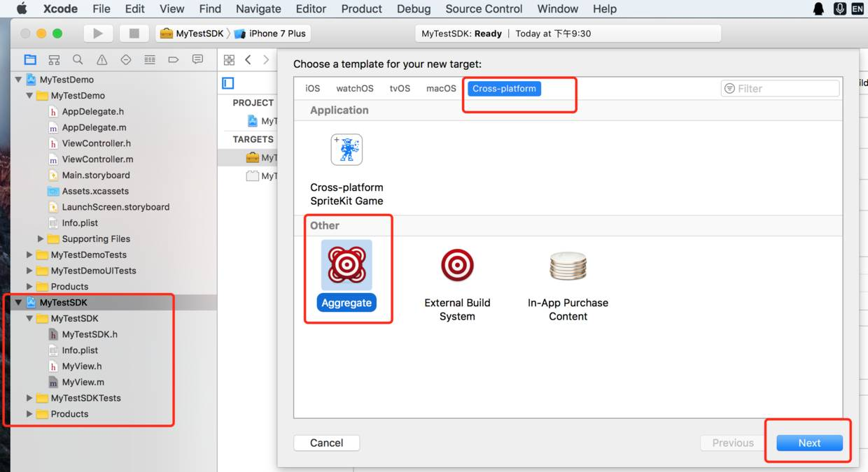Collapse the MyTestSDK group folder
This screenshot has width=868, height=472.
[29, 319]
